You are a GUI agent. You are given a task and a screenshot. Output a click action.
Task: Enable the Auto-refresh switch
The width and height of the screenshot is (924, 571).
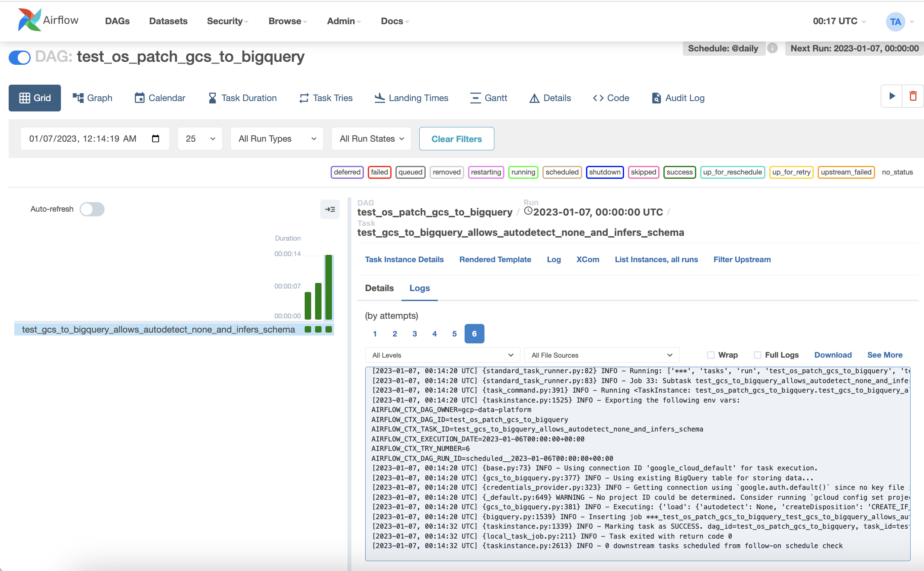(92, 209)
